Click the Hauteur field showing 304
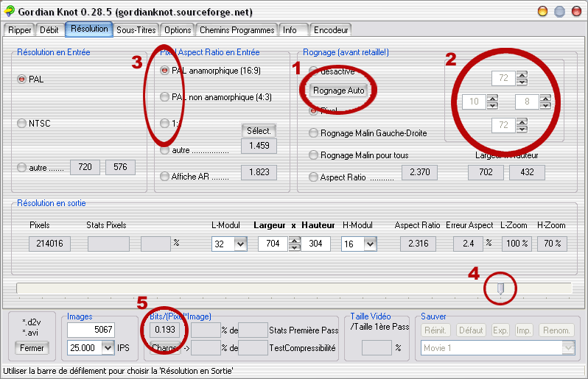This screenshot has width=588, height=379. click(316, 244)
